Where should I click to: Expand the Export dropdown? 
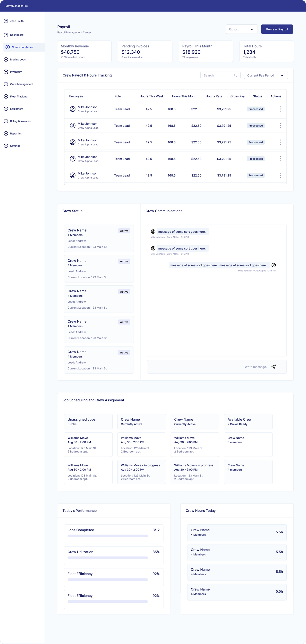[241, 29]
